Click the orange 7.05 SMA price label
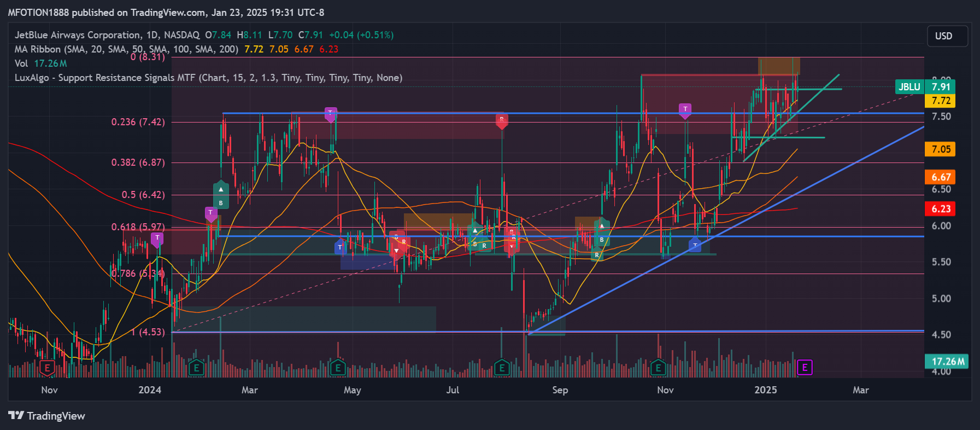Screen dimensions: 980x430 [941, 149]
